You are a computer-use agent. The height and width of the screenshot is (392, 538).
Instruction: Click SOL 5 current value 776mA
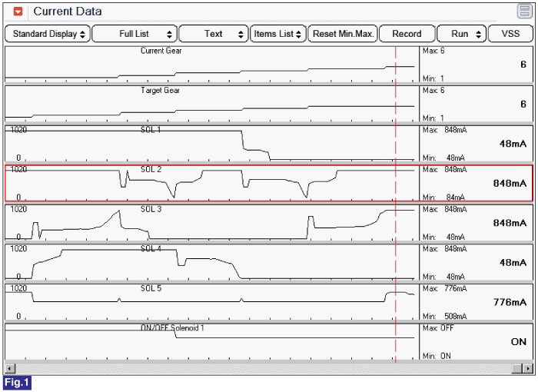(x=510, y=302)
